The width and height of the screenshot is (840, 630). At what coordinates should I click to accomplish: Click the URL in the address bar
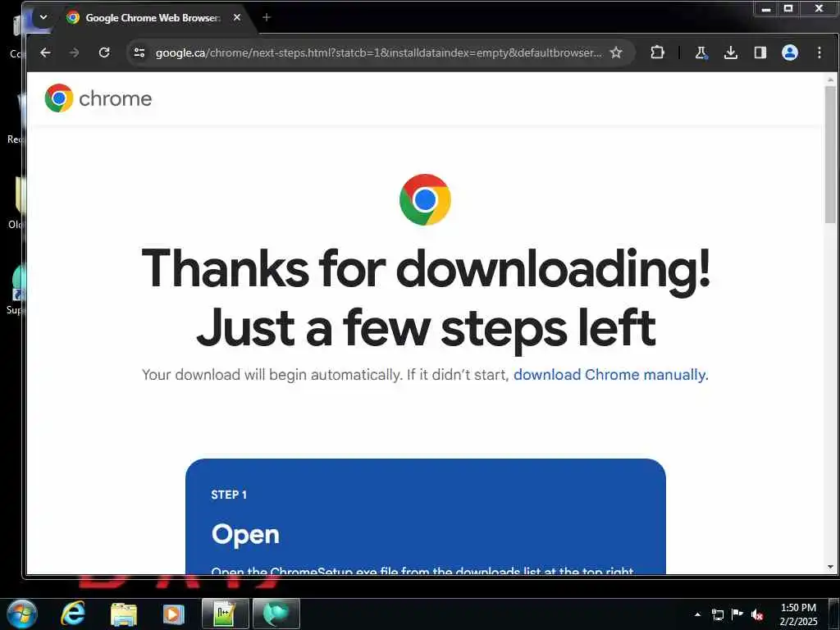click(378, 52)
